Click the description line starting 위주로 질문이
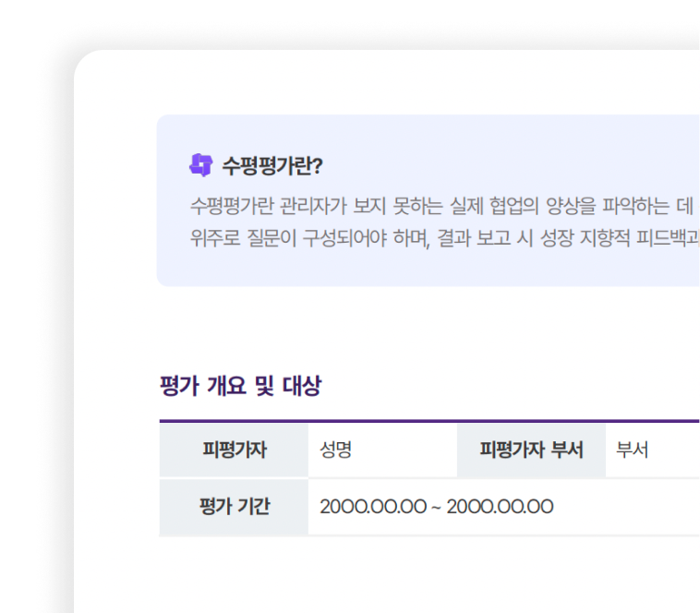 click(x=444, y=238)
